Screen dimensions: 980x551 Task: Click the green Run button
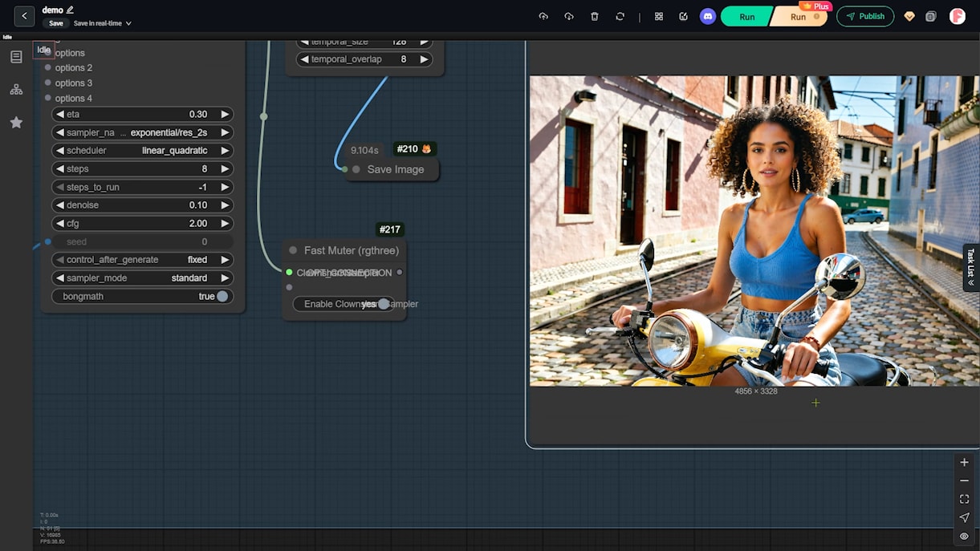pos(746,17)
